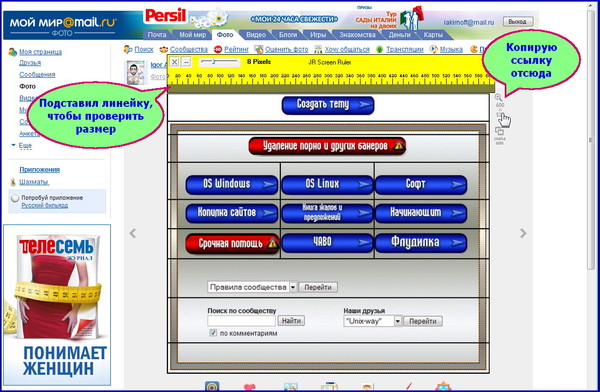Go to the previous photo with the left arrow
The image size is (600, 392).
point(133,233)
